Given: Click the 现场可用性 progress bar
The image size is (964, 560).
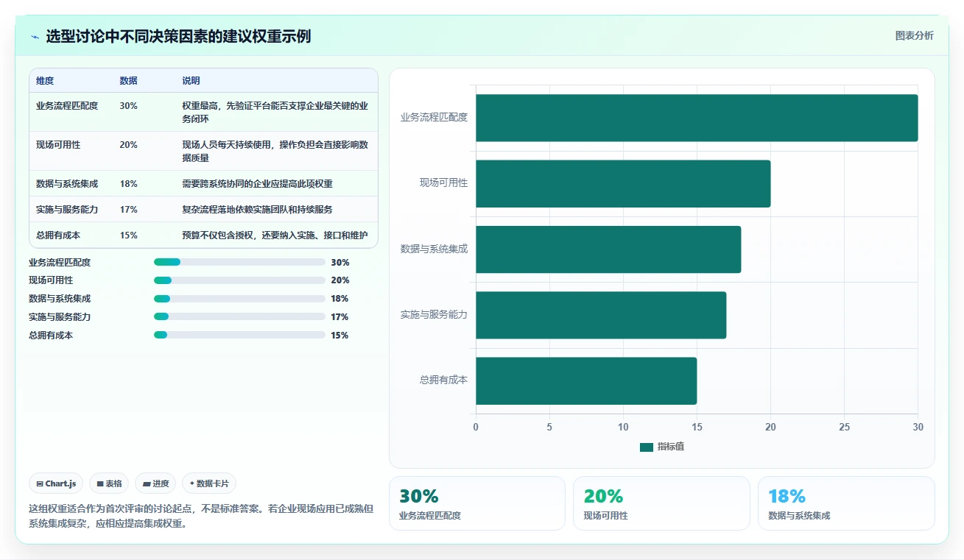Looking at the screenshot, I should pyautogui.click(x=239, y=280).
